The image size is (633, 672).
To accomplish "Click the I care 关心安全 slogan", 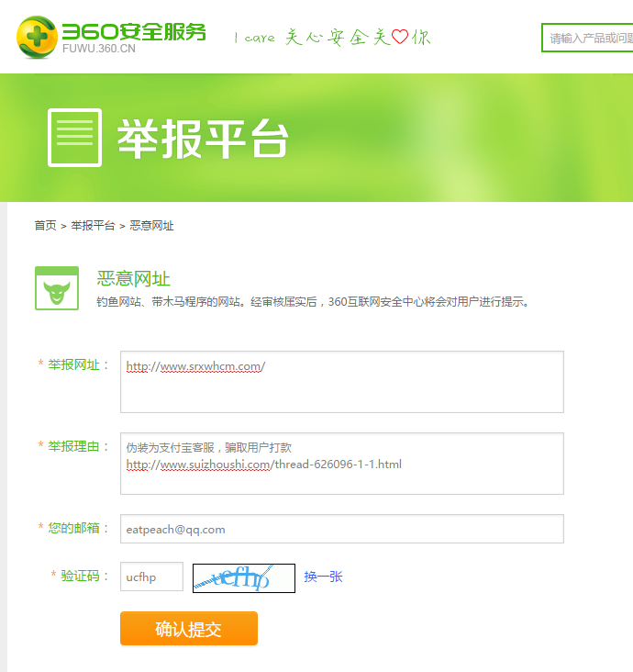I will [x=332, y=38].
